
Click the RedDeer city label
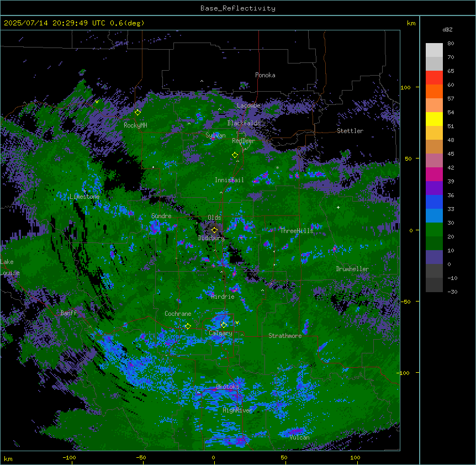point(244,141)
